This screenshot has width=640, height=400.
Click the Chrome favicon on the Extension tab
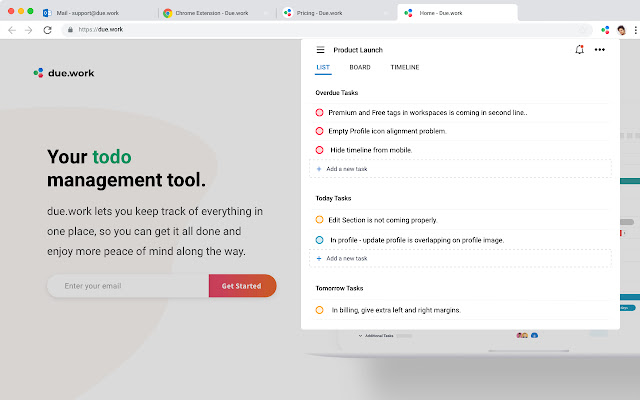[x=167, y=13]
